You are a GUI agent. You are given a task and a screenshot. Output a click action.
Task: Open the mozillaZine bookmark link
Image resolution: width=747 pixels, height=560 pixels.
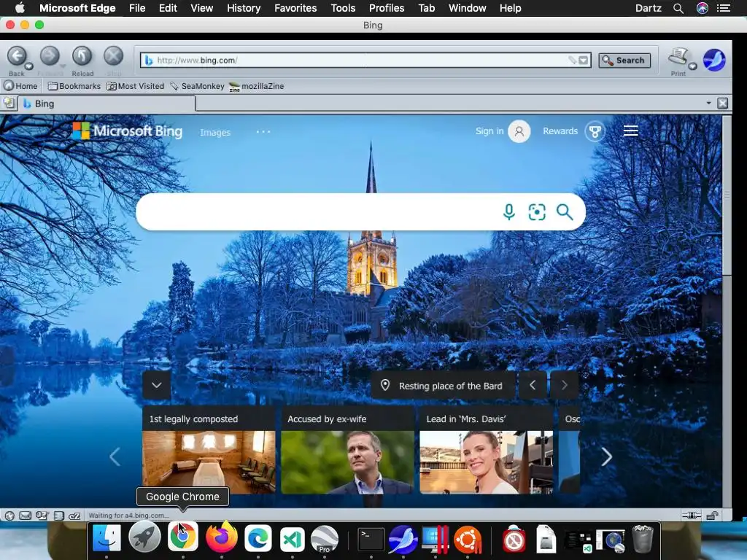257,86
